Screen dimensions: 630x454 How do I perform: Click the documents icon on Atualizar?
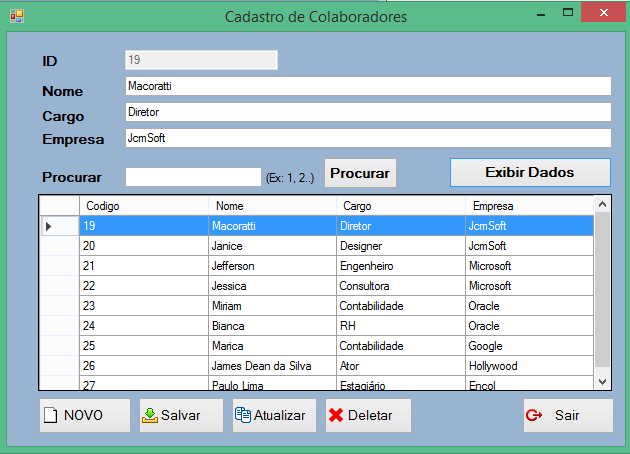point(243,415)
